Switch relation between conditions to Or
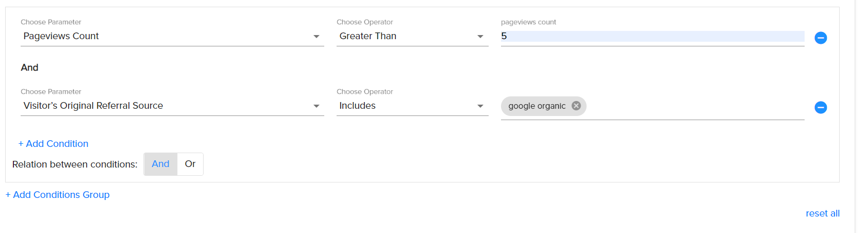This screenshot has width=868, height=233. 190,164
